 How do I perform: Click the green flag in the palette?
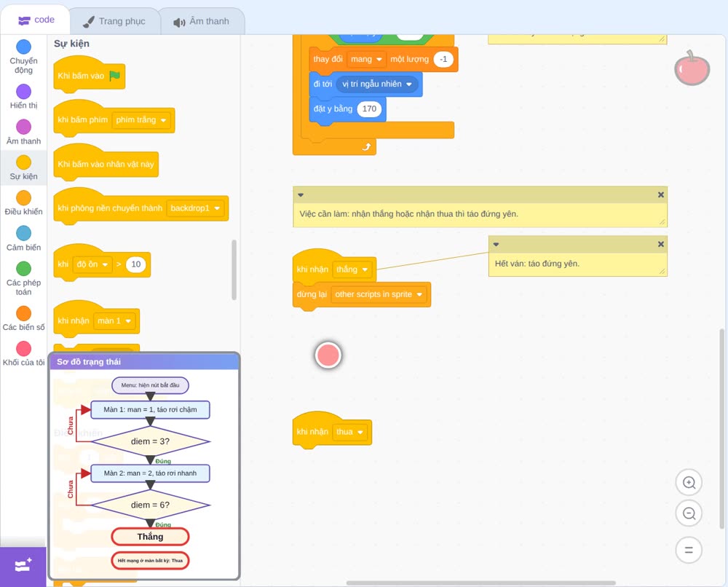coord(114,76)
